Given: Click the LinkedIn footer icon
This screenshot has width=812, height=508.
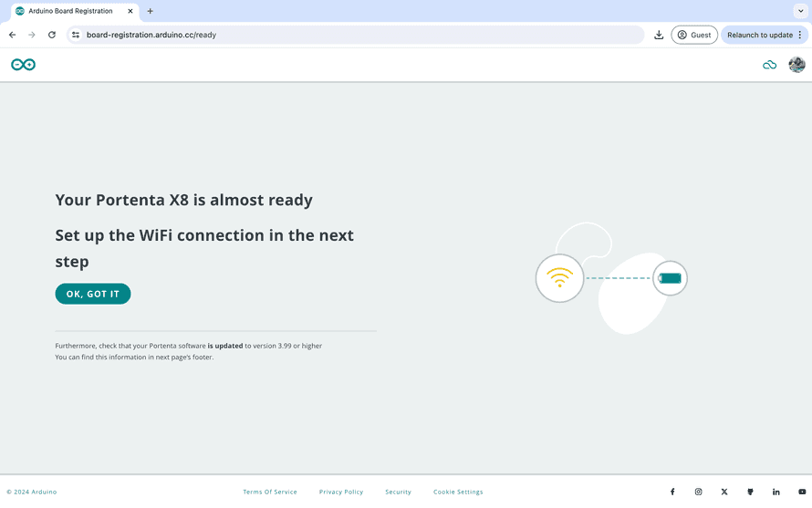Looking at the screenshot, I should tap(776, 492).
